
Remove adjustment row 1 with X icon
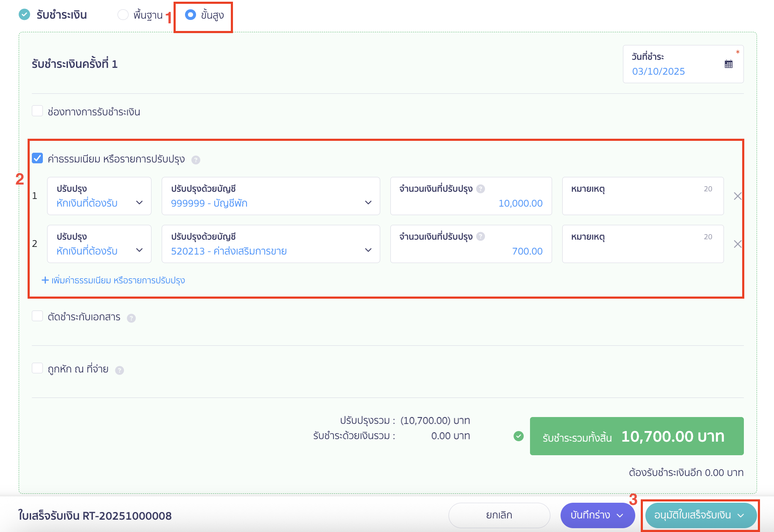[738, 196]
